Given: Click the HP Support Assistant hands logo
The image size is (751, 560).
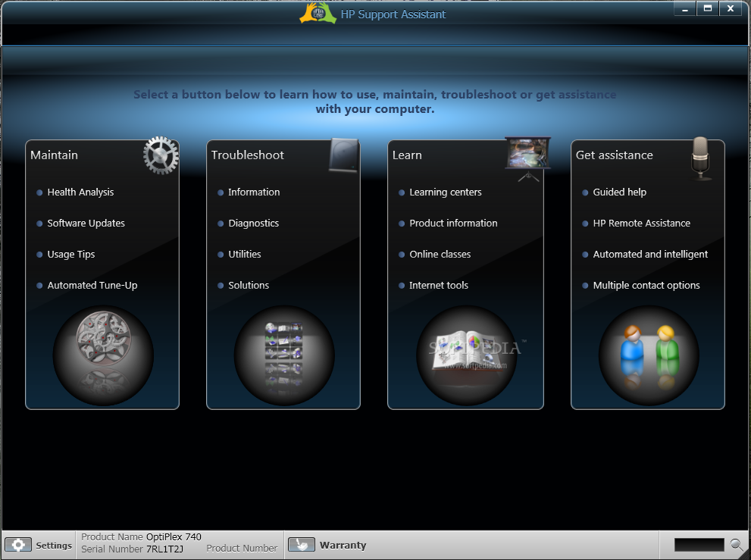Looking at the screenshot, I should [318, 14].
